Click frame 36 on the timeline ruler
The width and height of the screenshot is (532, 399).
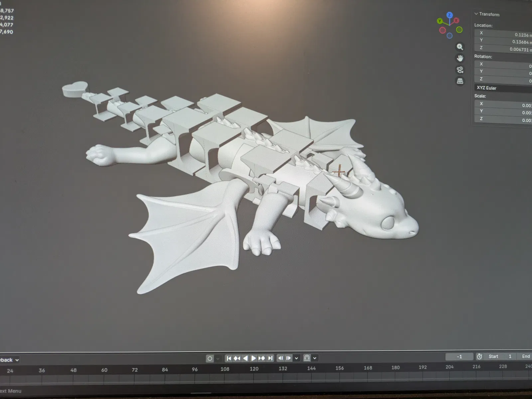click(42, 370)
